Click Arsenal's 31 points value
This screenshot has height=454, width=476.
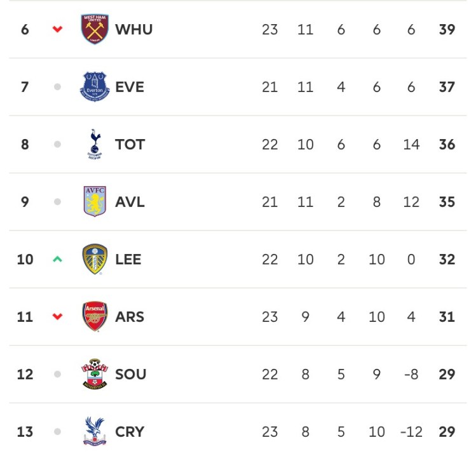tap(447, 316)
